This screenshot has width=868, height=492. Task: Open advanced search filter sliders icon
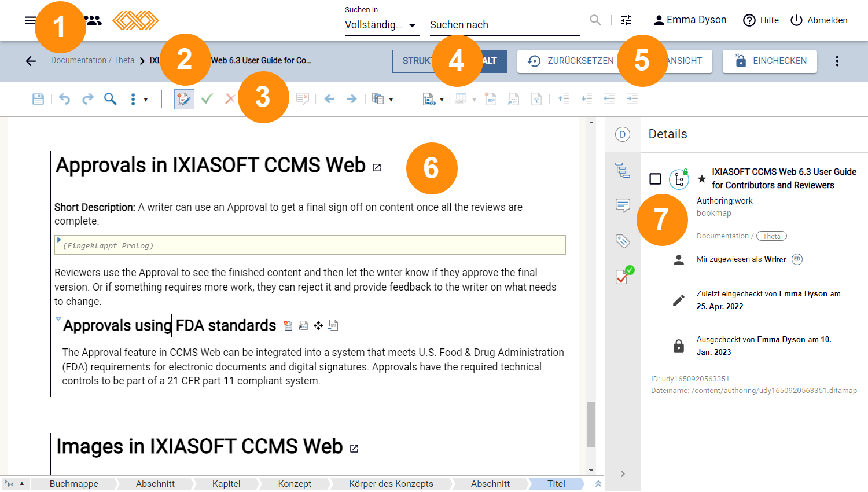626,20
